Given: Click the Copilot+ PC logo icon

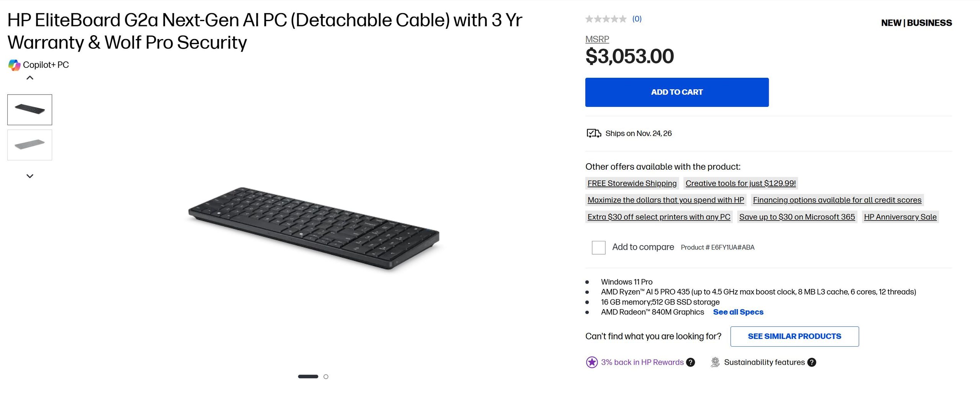Looking at the screenshot, I should (14, 65).
